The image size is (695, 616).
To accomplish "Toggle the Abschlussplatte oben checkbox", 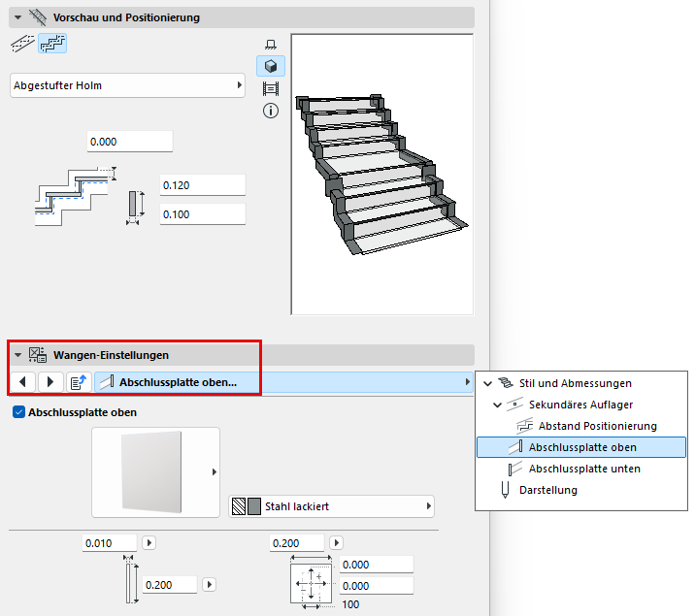I will coord(18,412).
